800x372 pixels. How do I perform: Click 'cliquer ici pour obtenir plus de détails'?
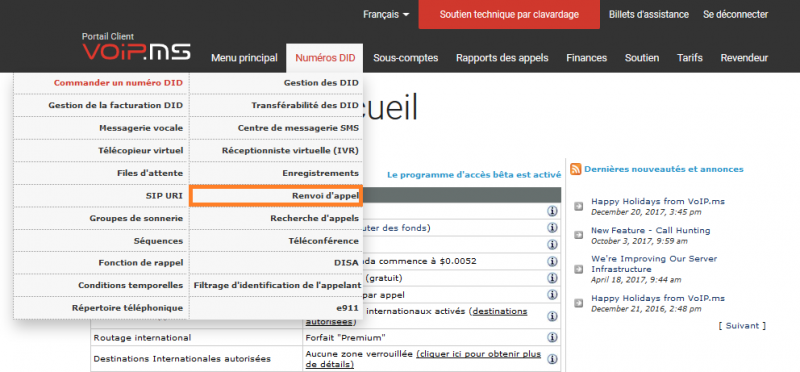[423, 359]
